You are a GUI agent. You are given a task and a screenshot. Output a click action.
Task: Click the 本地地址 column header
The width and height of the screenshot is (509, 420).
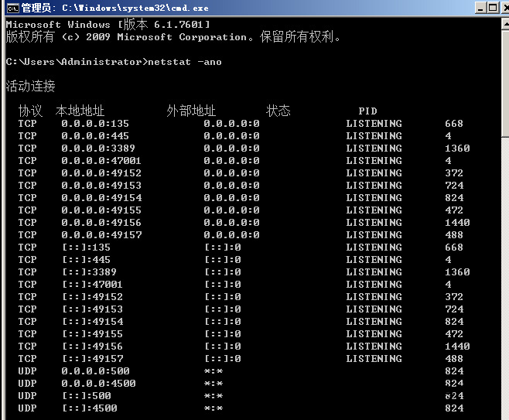[x=80, y=111]
